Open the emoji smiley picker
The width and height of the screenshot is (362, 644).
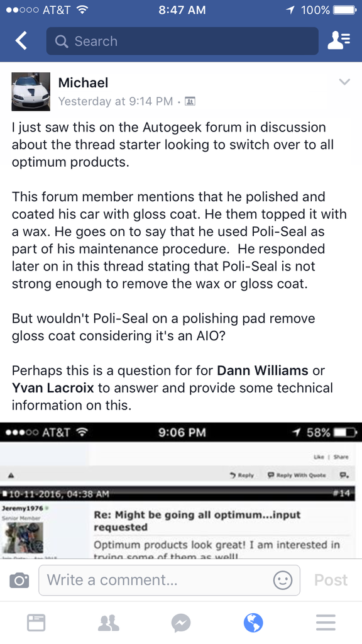[x=283, y=580]
